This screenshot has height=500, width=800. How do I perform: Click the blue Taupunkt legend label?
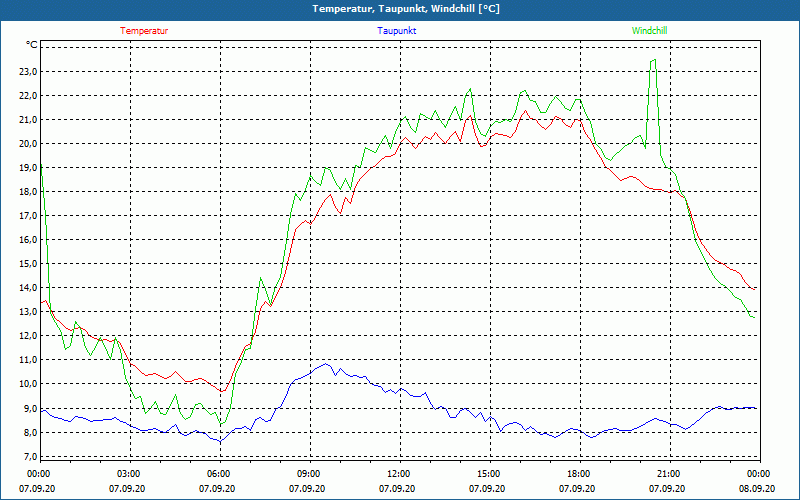396,31
